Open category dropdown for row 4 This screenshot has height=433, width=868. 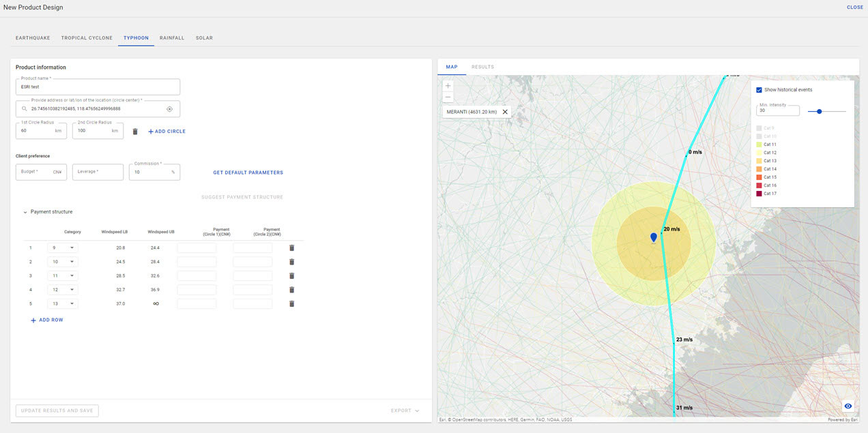click(x=63, y=290)
